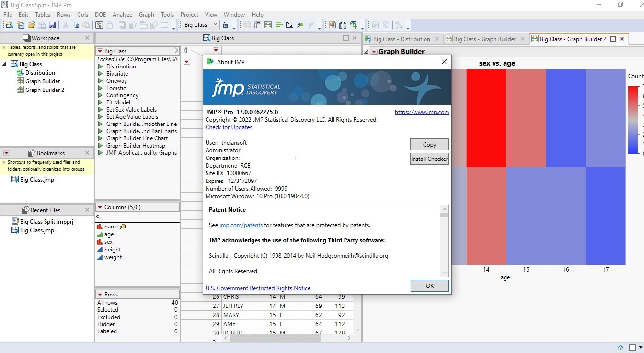Screen dimensions: 644x353
Task: Open the red triangle menu for Big Class table panel
Action: (x=100, y=51)
